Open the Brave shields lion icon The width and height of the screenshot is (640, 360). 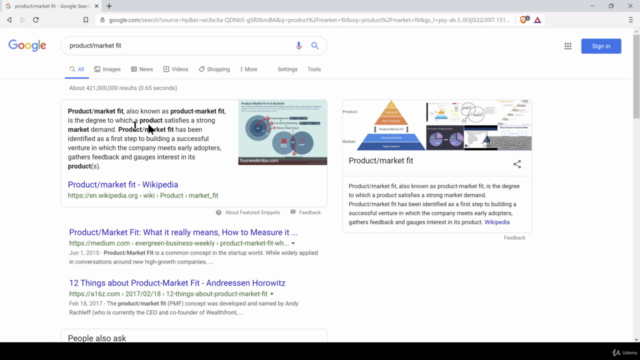(524, 20)
